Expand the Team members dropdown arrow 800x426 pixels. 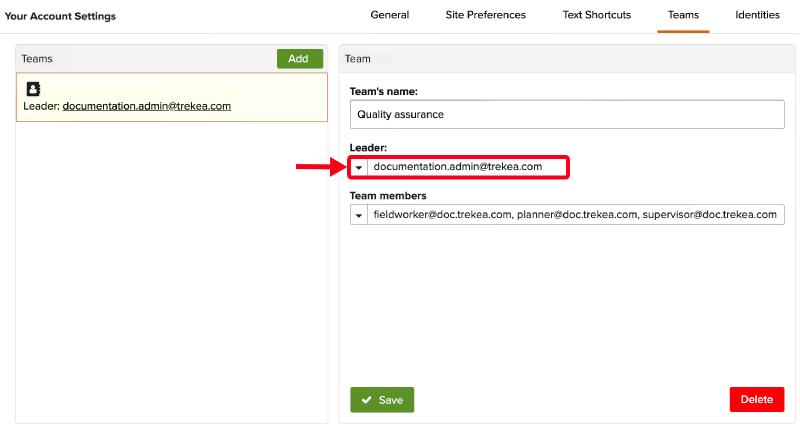coord(359,215)
